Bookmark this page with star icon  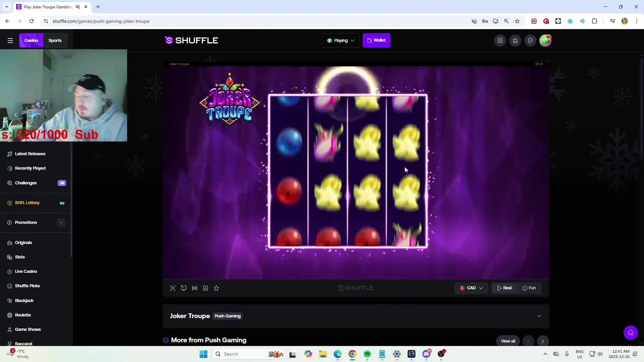(x=517, y=21)
